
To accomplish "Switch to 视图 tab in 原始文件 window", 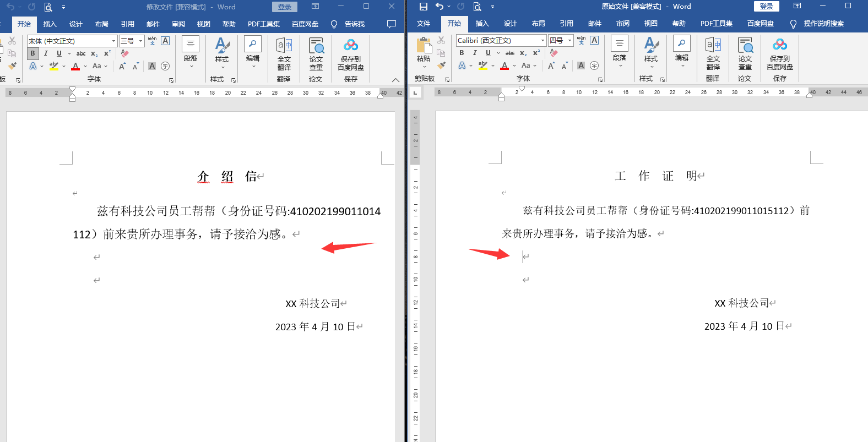I will coord(651,24).
